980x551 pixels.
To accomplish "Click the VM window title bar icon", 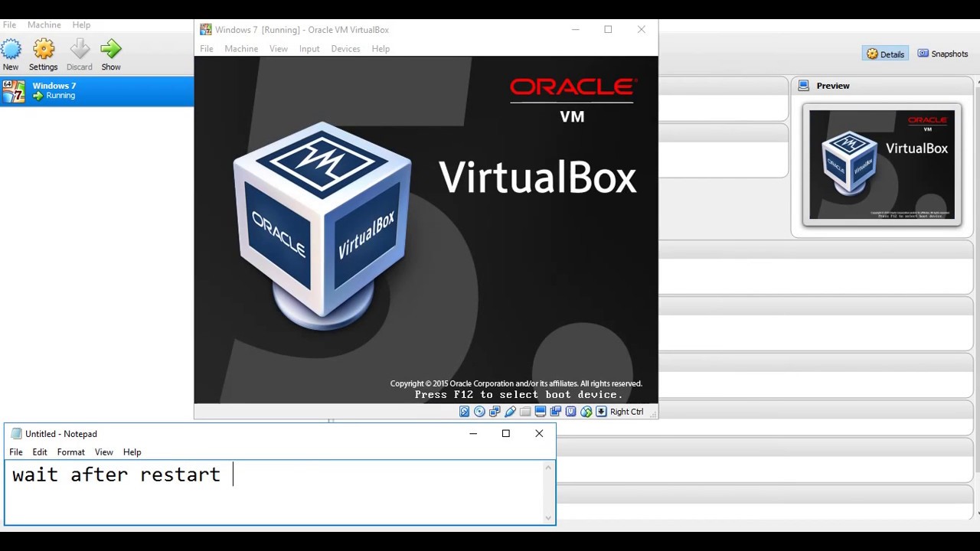I will [205, 30].
